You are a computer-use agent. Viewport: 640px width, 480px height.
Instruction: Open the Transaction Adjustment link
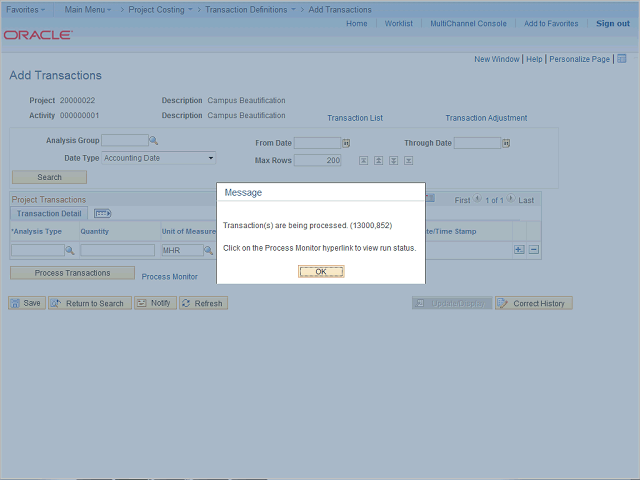(x=486, y=118)
